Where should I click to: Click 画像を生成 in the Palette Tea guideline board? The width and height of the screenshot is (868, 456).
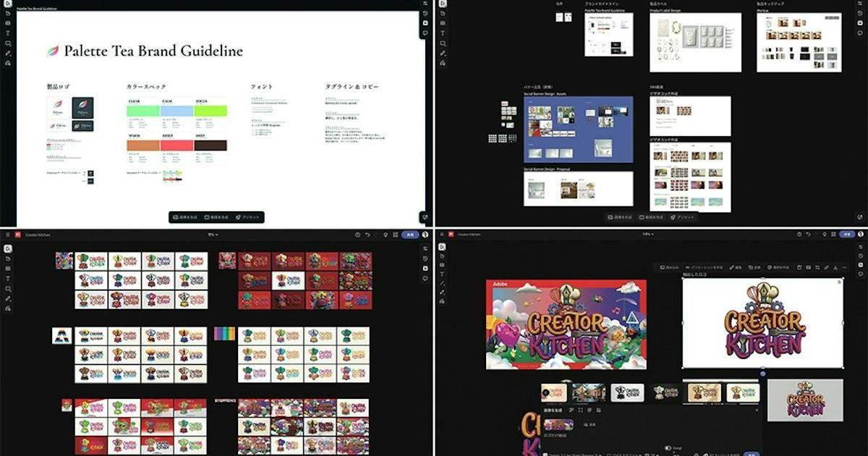point(185,217)
